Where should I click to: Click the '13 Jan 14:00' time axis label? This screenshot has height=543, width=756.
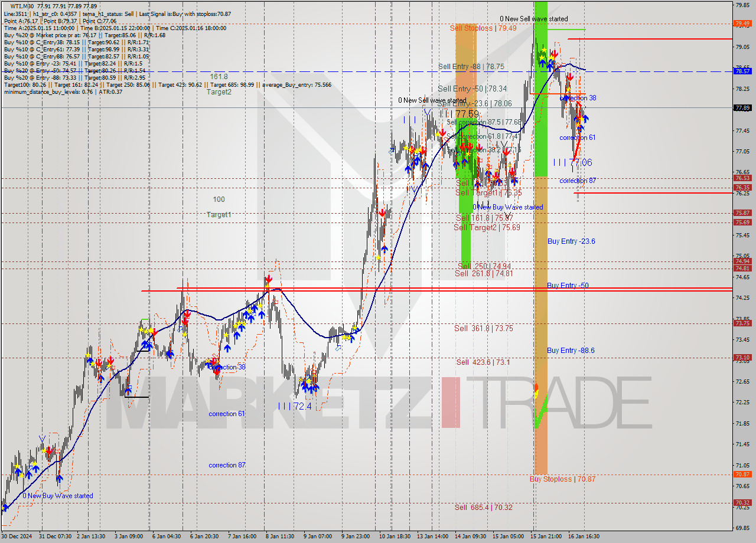(433, 537)
